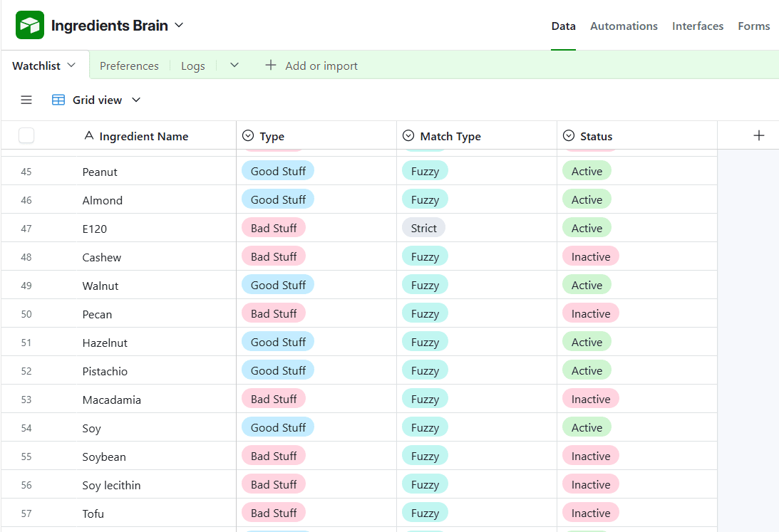779x532 pixels.
Task: Click the Status column field icon
Action: coord(569,136)
